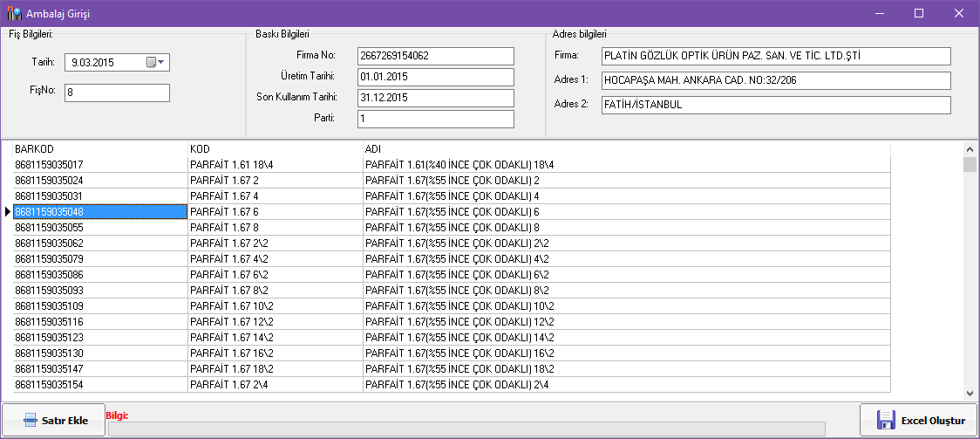Click KOD cell PARFAİT 1.67 2\4
The height and width of the screenshot is (439, 980).
click(276, 385)
